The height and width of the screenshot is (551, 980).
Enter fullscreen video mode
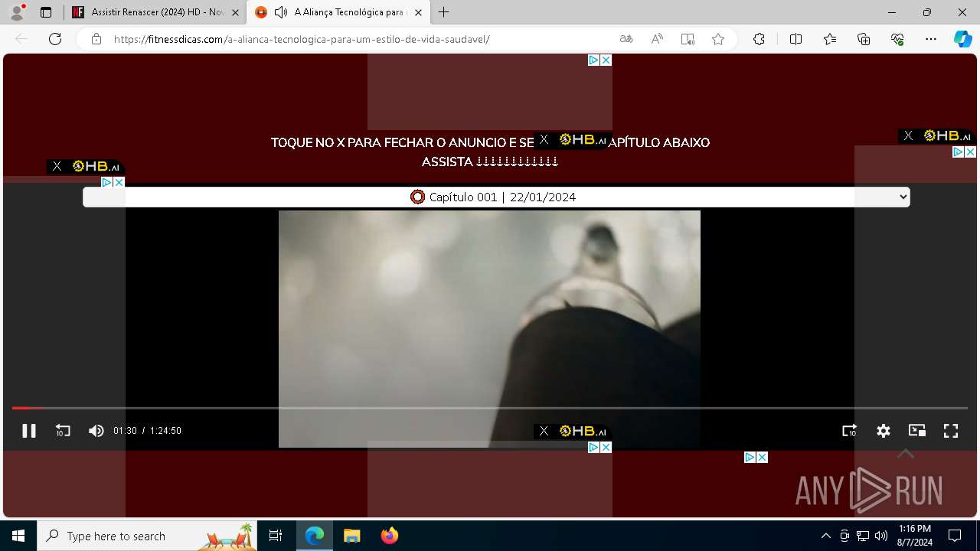951,431
